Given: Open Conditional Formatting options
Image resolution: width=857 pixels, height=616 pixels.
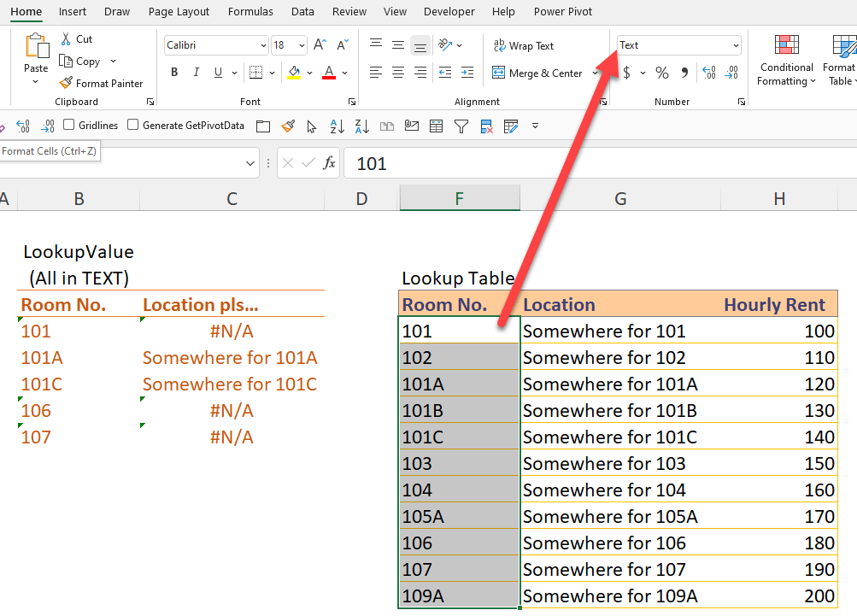Looking at the screenshot, I should pyautogui.click(x=785, y=62).
